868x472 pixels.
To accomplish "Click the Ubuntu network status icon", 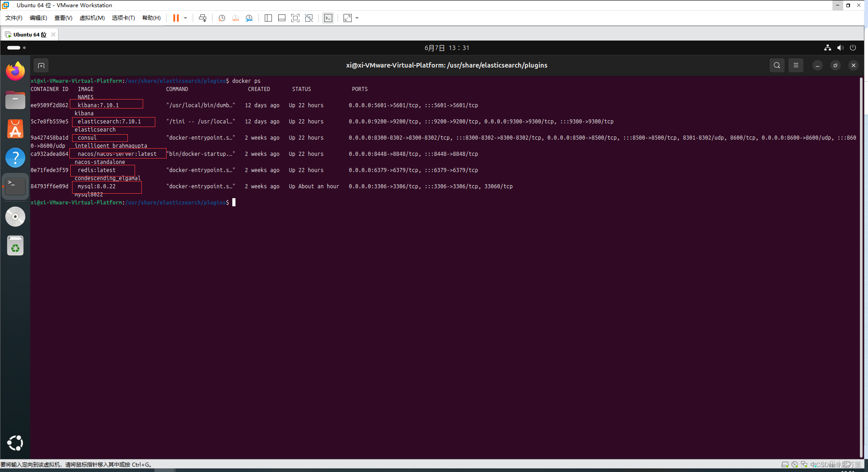I will [x=827, y=48].
